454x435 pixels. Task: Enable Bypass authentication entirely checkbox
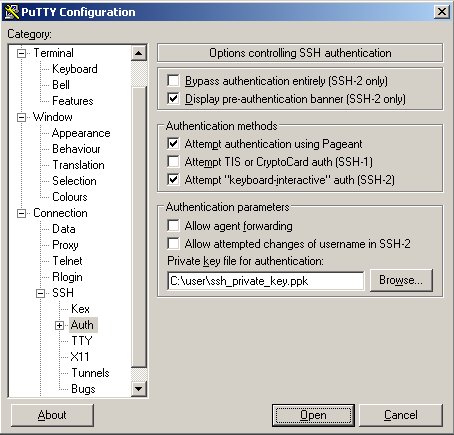173,81
